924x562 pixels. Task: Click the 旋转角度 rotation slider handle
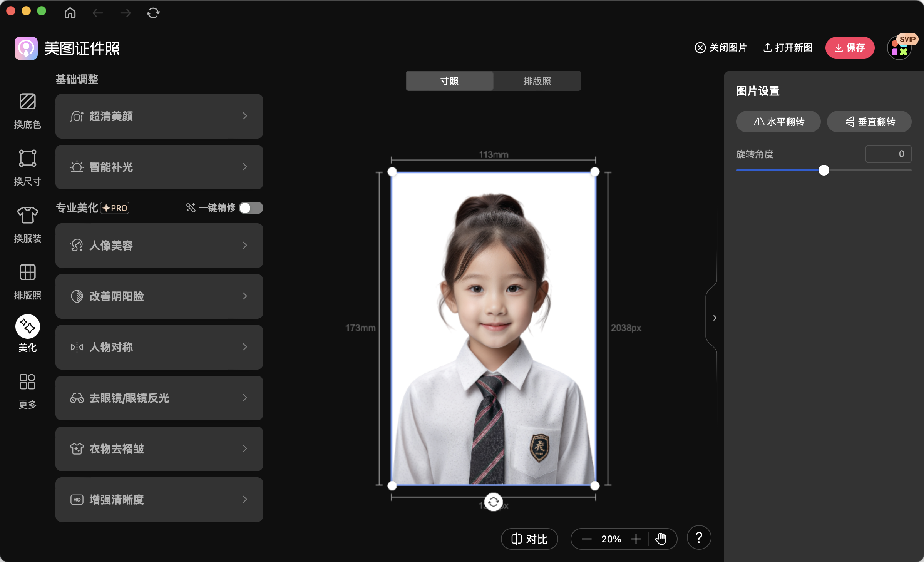tap(824, 170)
